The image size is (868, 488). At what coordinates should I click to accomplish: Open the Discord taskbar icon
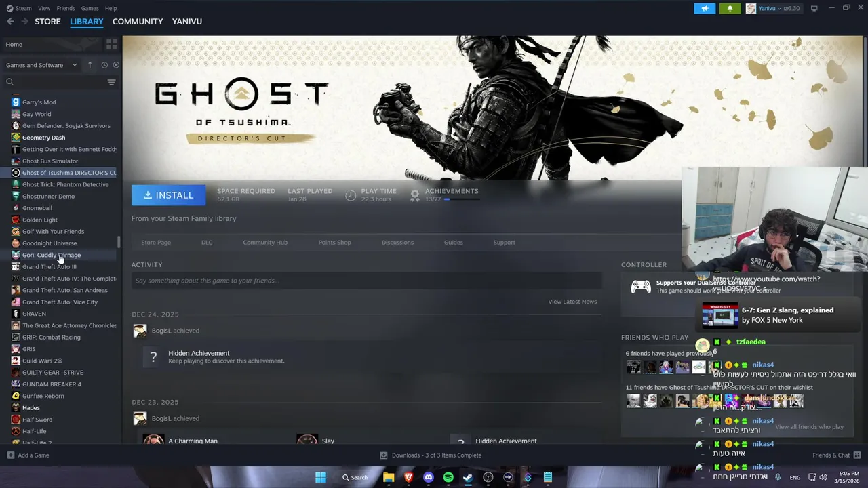pyautogui.click(x=428, y=477)
